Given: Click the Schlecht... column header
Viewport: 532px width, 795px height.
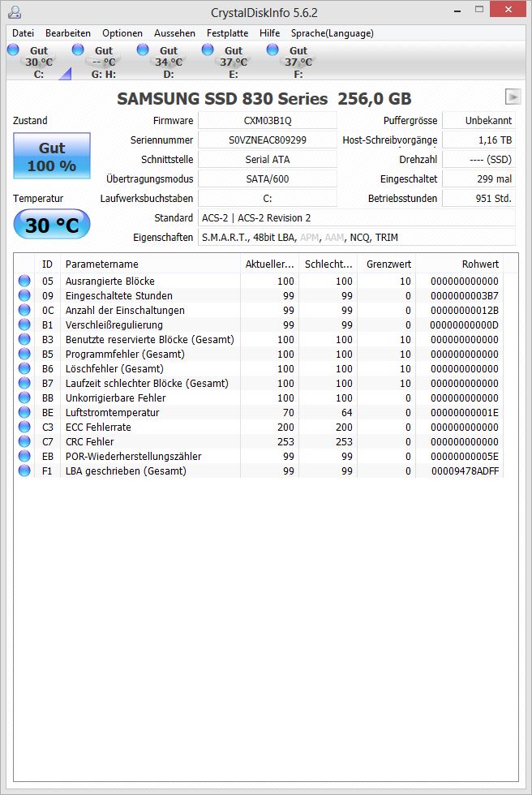Looking at the screenshot, I should (328, 264).
